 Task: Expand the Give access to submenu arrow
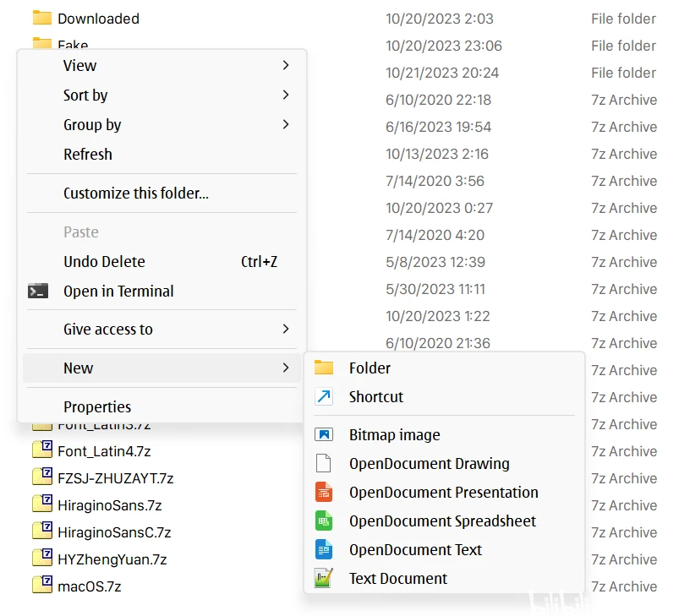pyautogui.click(x=286, y=329)
